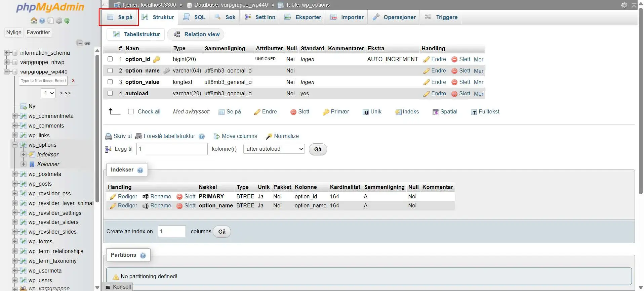Click the 'Type to filter these' field

click(43, 81)
